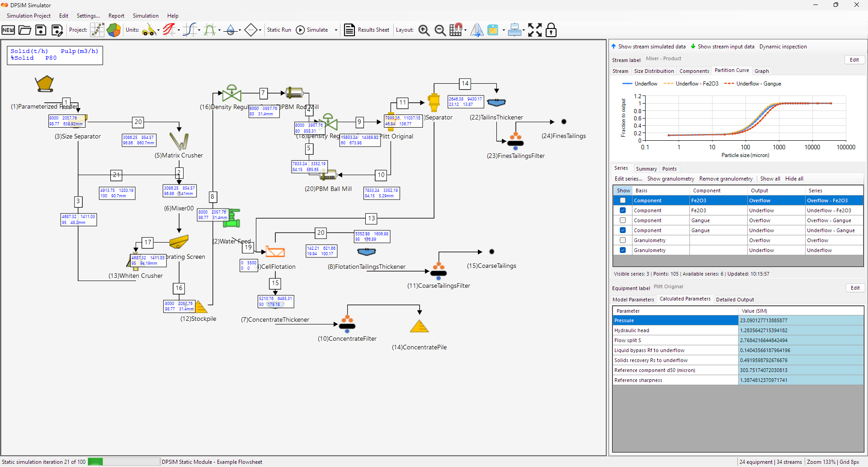Click the Simulate play icon
Screen dimensions: 868x467
[x=300, y=30]
